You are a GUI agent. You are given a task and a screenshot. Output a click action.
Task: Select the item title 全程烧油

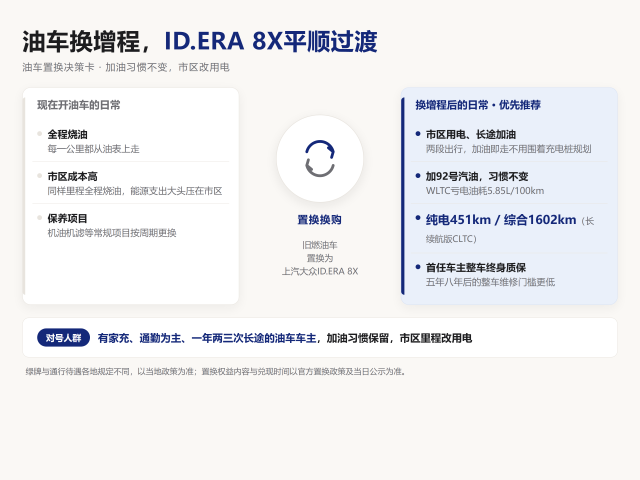pyautogui.click(x=67, y=134)
